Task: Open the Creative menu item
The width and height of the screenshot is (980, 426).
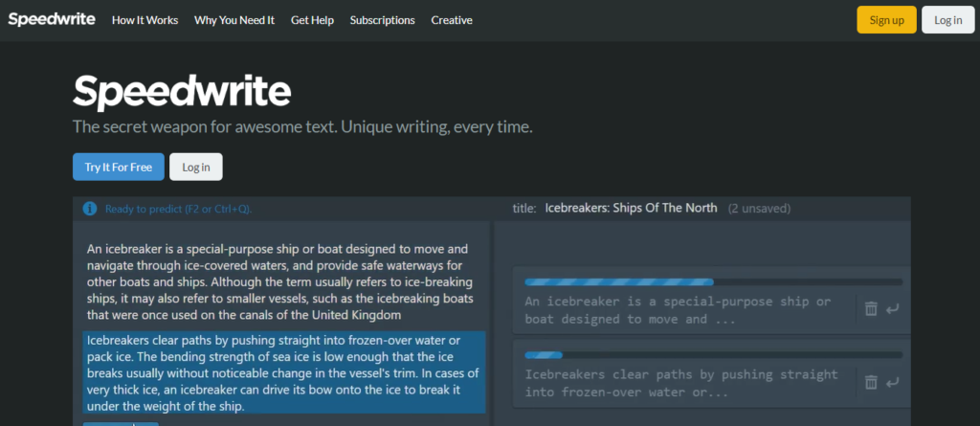Action: click(452, 20)
